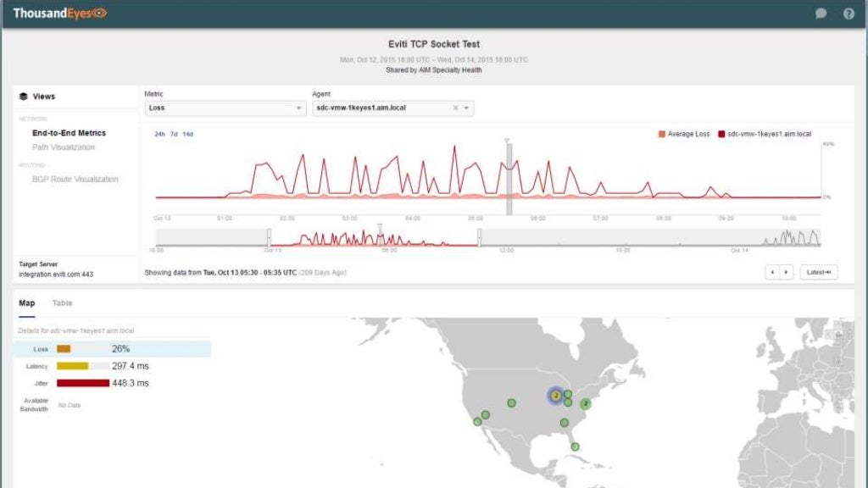The height and width of the screenshot is (488, 868).
Task: Open the chat speech bubble icon
Action: pos(821,14)
